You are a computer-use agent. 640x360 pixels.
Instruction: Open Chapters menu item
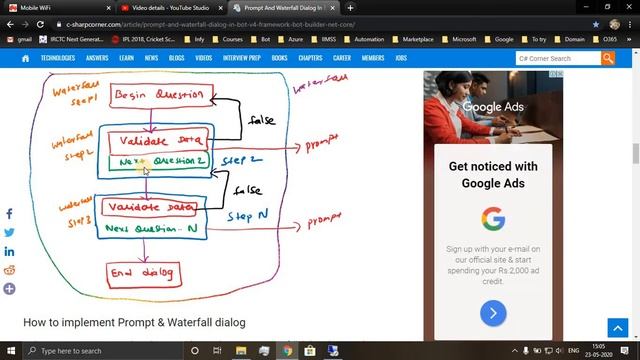pos(310,58)
